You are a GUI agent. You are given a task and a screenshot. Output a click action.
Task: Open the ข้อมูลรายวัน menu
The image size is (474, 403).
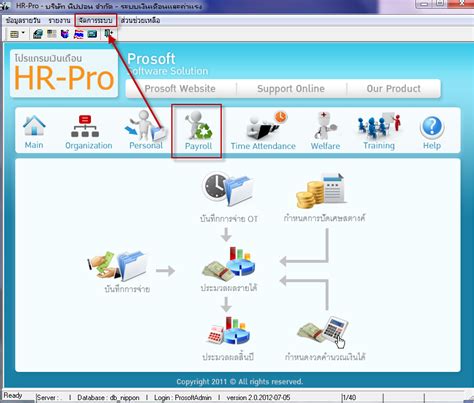pyautogui.click(x=23, y=20)
